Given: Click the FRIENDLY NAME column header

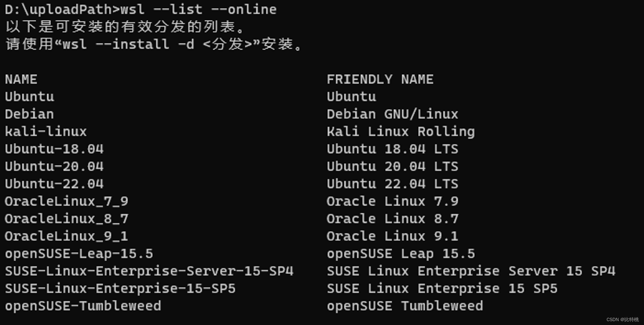Looking at the screenshot, I should [380, 79].
